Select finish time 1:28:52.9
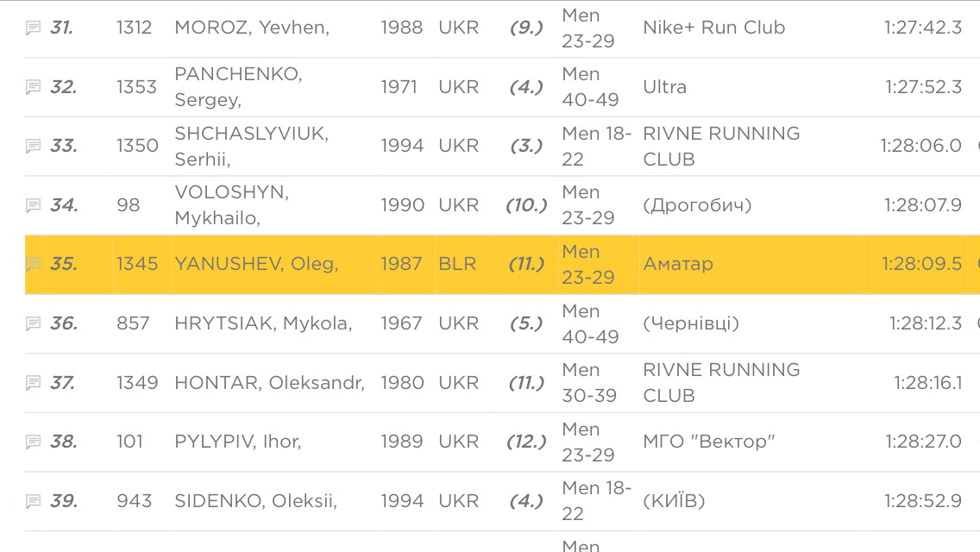The height and width of the screenshot is (552, 980). point(922,501)
